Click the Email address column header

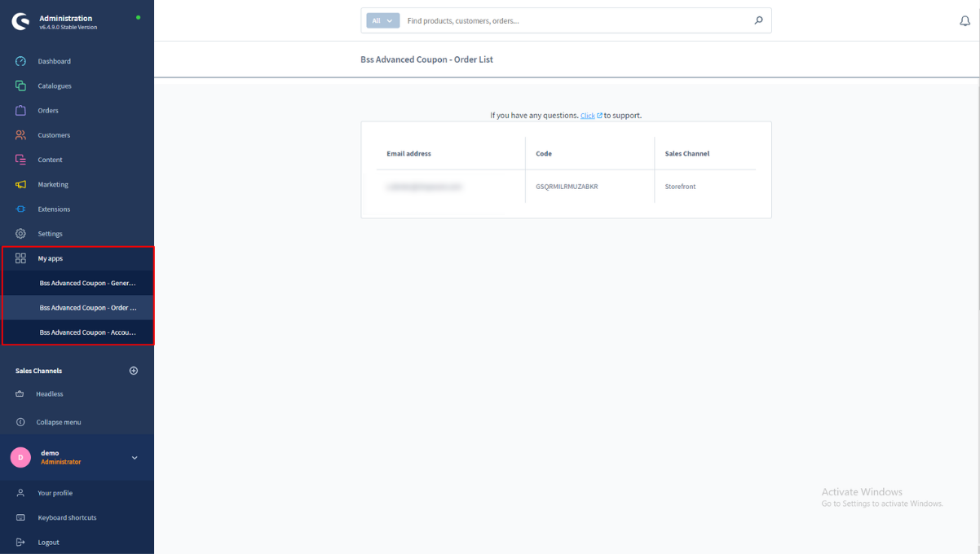point(408,153)
